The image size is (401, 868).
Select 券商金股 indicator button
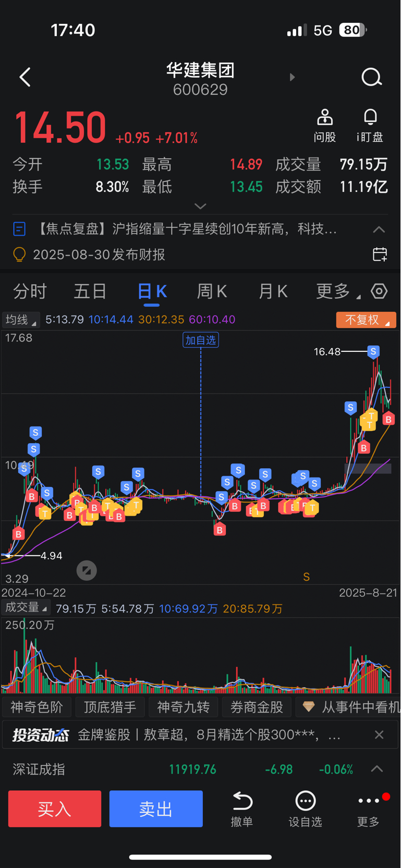point(257,707)
